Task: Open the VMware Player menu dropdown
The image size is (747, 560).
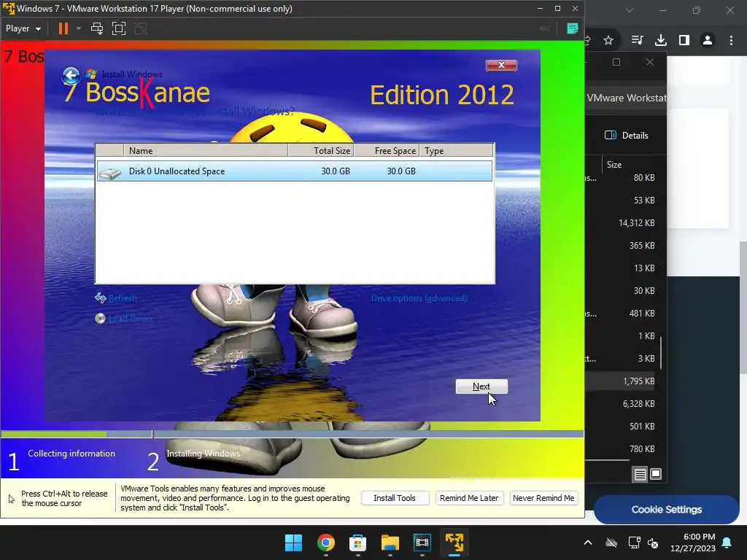Action: [23, 28]
